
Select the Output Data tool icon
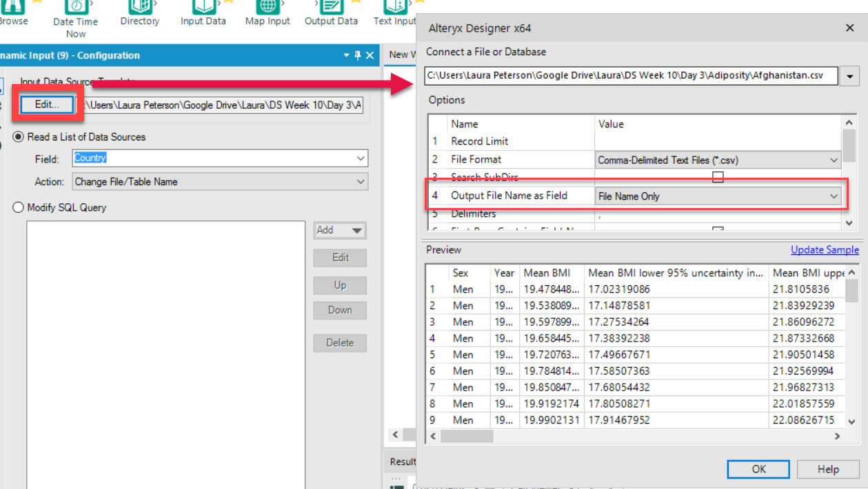tap(331, 7)
